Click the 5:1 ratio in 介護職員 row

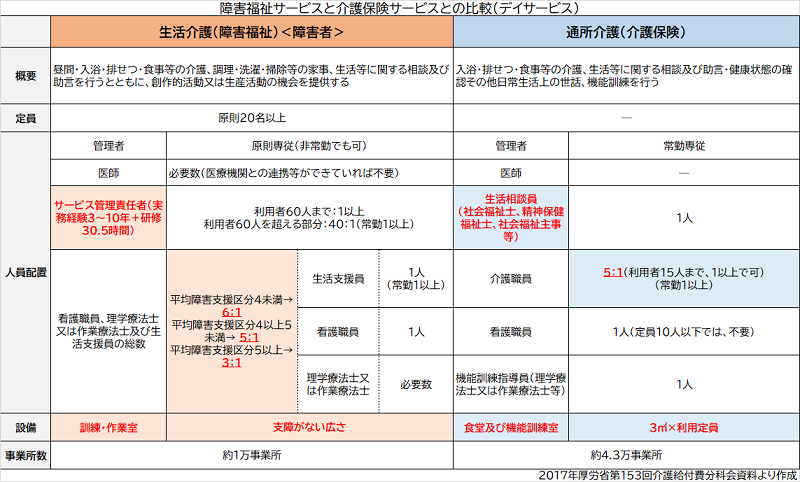pos(615,272)
